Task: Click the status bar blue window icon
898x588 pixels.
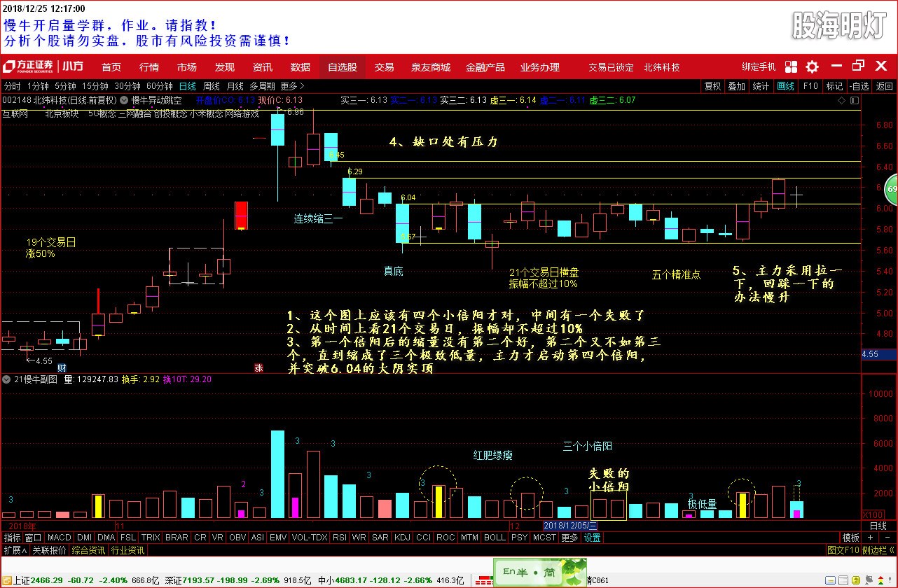Action: 829,580
